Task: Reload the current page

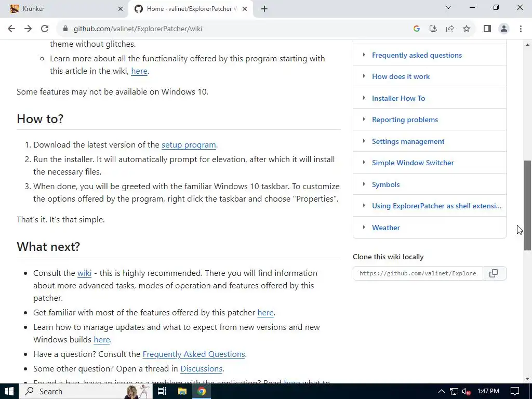Action: pyautogui.click(x=45, y=29)
